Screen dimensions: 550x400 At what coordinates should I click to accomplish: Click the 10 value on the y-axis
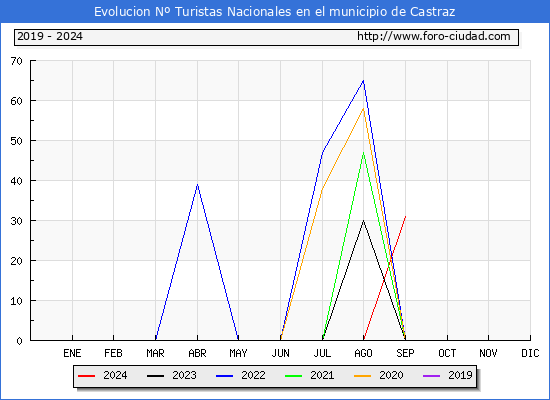(x=16, y=301)
